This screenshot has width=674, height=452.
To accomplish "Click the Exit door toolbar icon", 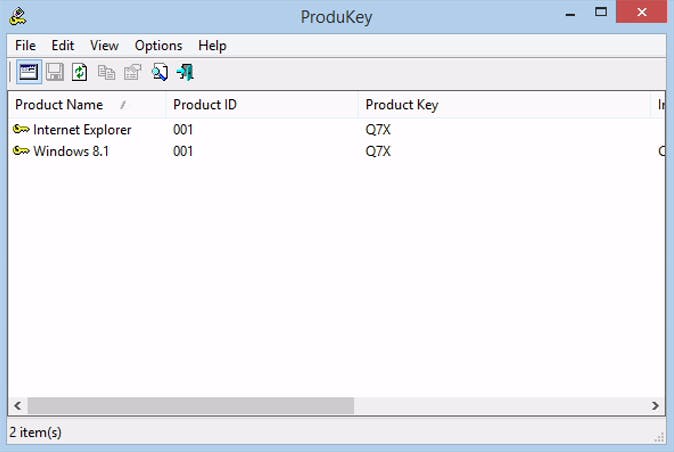I will pyautogui.click(x=185, y=72).
